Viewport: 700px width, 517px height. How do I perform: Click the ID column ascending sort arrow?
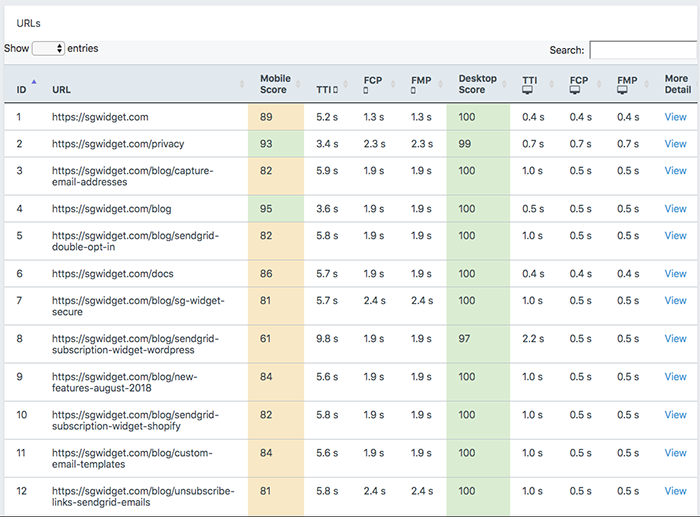34,82
